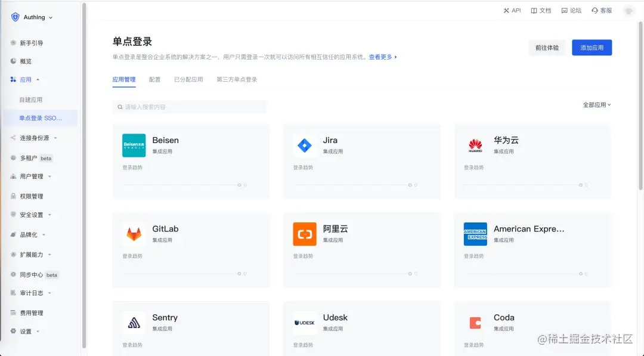Click the 添加应用 button
Image resolution: width=644 pixels, height=356 pixels.
click(592, 48)
